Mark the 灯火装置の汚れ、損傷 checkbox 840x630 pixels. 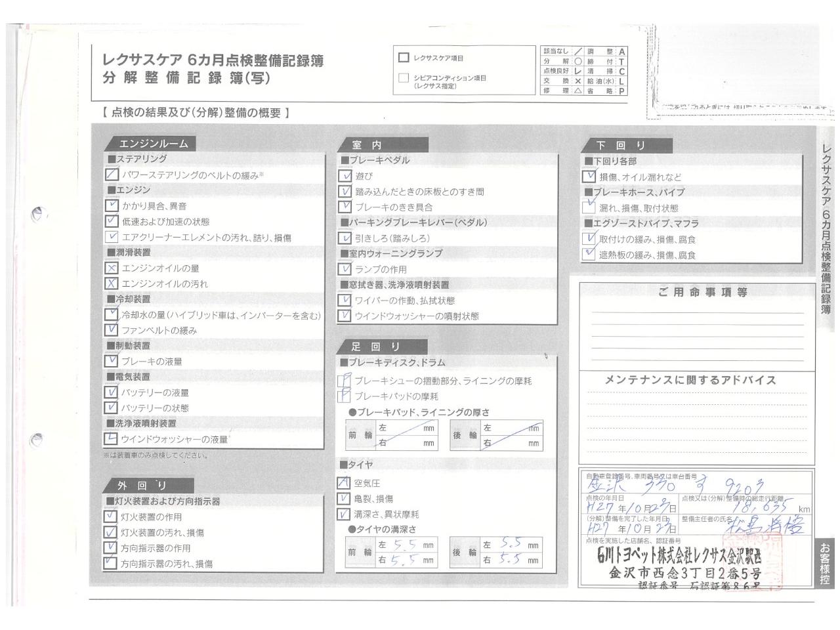click(110, 532)
